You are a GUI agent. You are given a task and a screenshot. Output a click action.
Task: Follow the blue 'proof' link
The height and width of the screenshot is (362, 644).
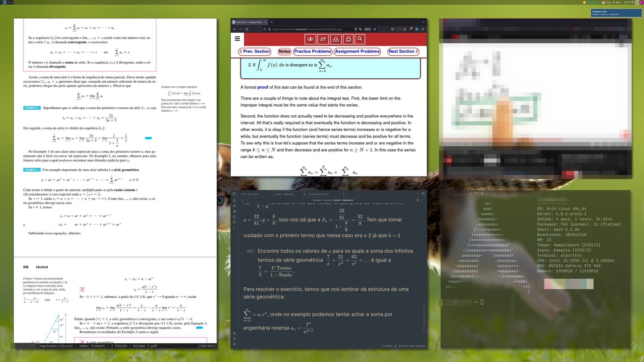[263, 87]
